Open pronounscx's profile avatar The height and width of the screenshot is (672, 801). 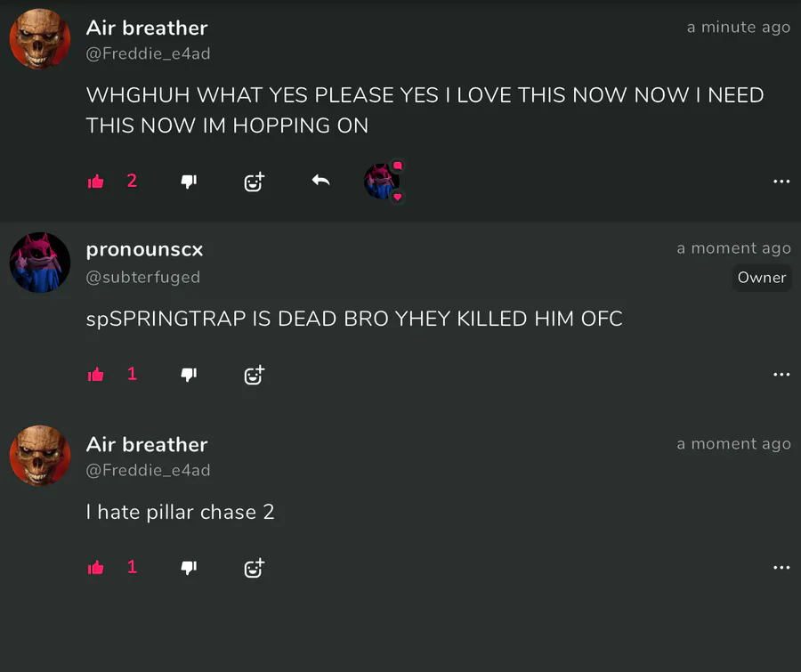[40, 263]
